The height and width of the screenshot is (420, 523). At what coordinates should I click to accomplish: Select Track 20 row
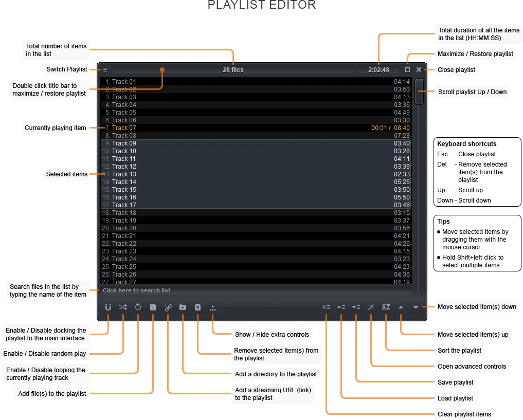pyautogui.click(x=256, y=228)
